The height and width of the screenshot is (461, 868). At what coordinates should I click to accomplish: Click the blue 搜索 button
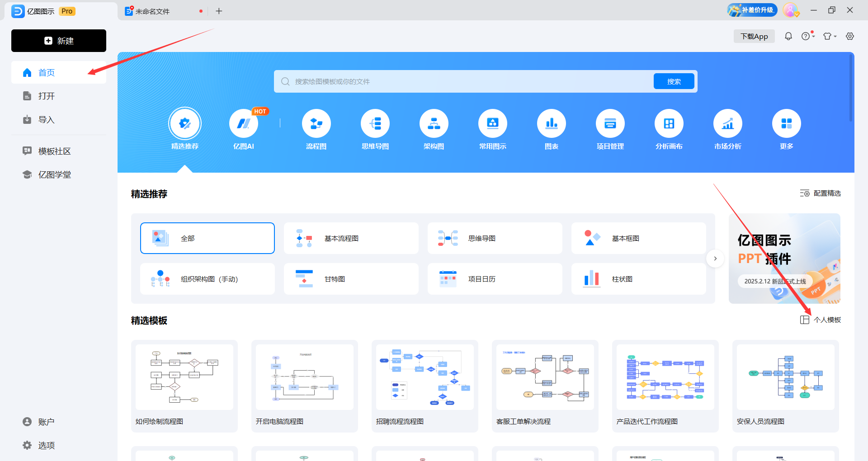pyautogui.click(x=674, y=81)
